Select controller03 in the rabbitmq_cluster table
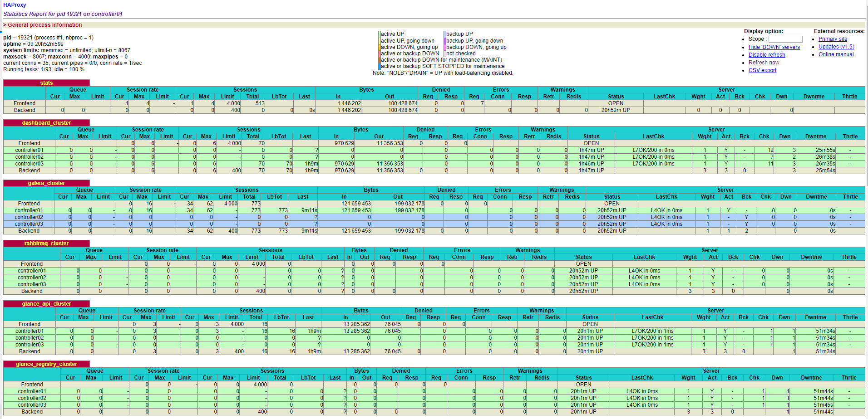 [32, 284]
